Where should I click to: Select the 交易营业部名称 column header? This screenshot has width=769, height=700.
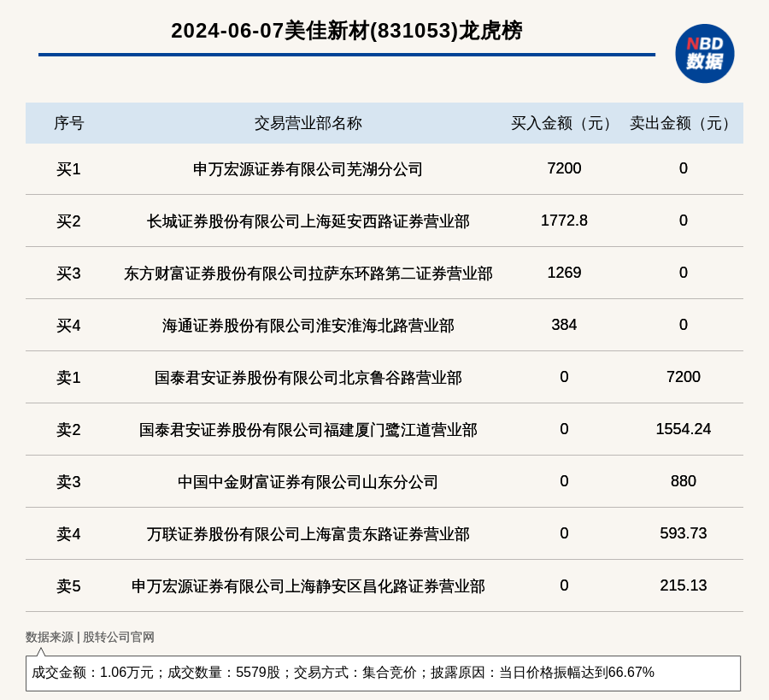tap(308, 123)
